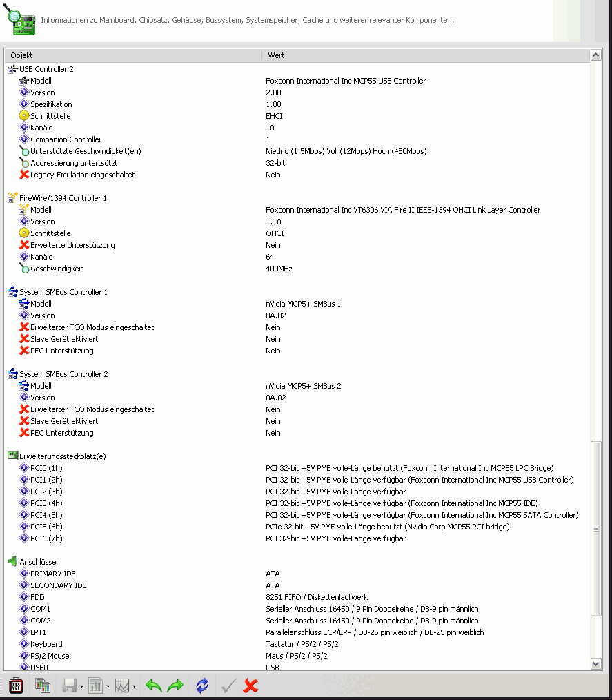Image resolution: width=612 pixels, height=700 pixels.
Task: Click the grey checkmark OK icon
Action: (228, 686)
